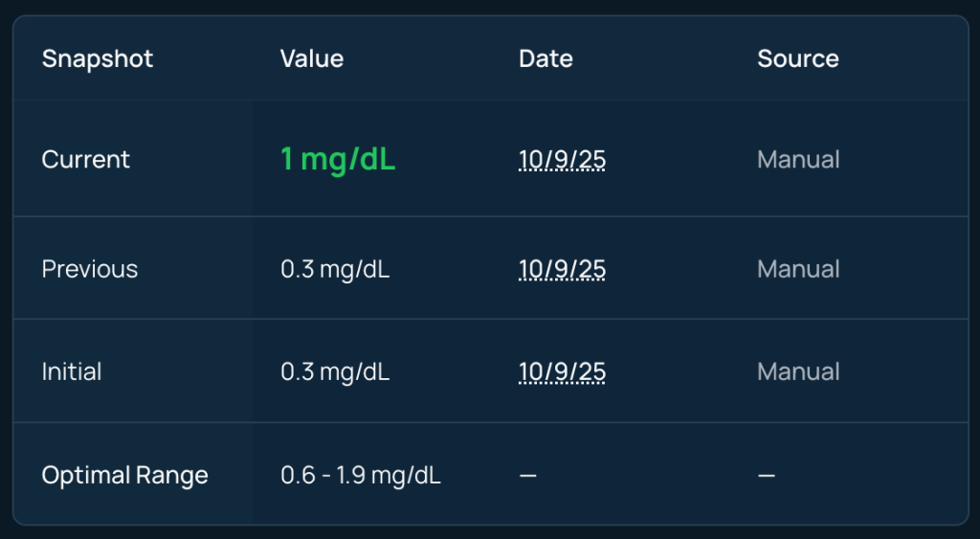980x539 pixels.
Task: Click the Source column header
Action: [x=797, y=59]
